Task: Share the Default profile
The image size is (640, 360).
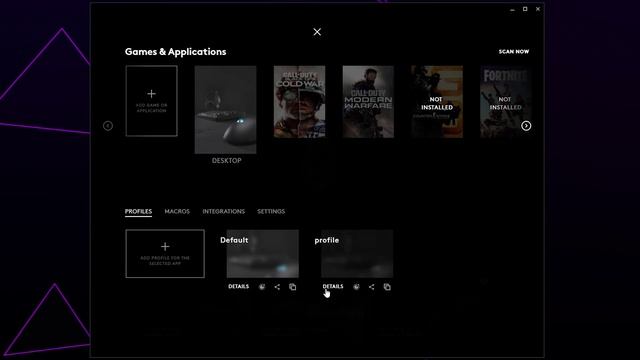Action: click(x=277, y=287)
